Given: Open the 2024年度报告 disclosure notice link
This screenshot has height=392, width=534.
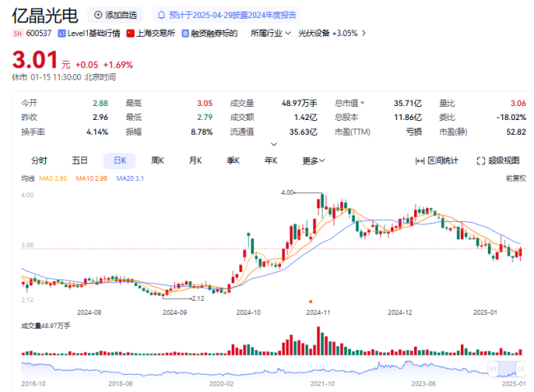Looking at the screenshot, I should pos(232,15).
